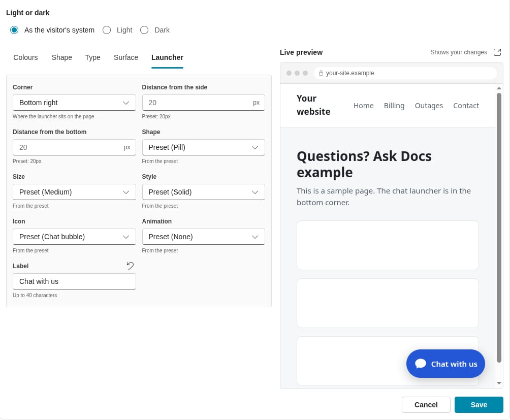Screen dimensions: 510x420
Task: Choose the Dark theme radio button
Action: (x=144, y=30)
